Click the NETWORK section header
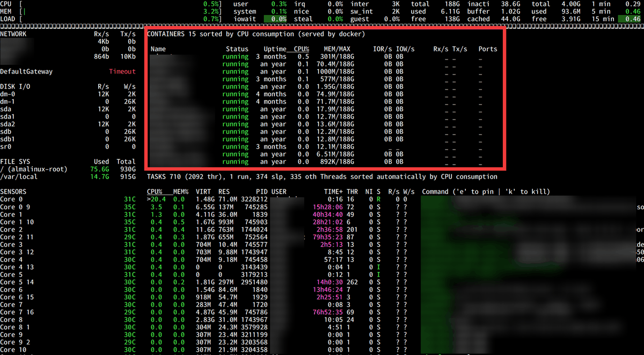Screen dimensions: 644x355 click(x=13, y=34)
